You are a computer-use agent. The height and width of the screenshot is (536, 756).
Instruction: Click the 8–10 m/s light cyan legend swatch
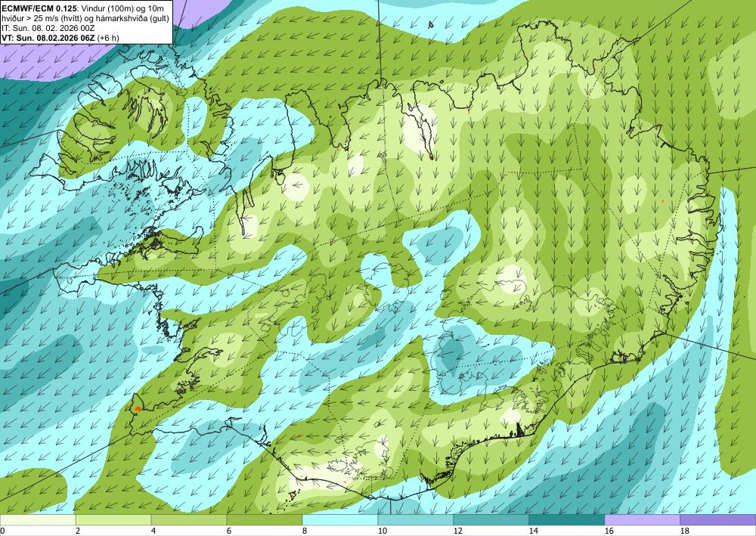point(340,520)
